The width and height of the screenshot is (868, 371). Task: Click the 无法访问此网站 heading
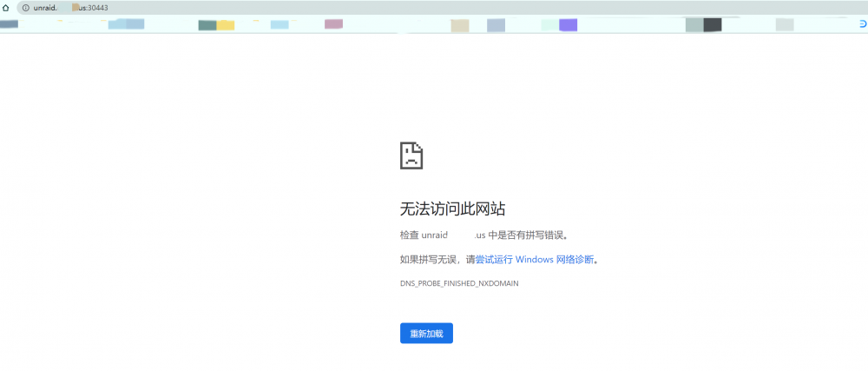(x=452, y=209)
